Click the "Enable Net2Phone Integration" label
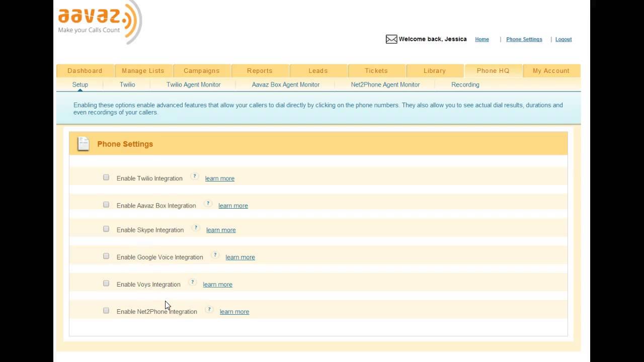The image size is (644, 362). coord(157,311)
